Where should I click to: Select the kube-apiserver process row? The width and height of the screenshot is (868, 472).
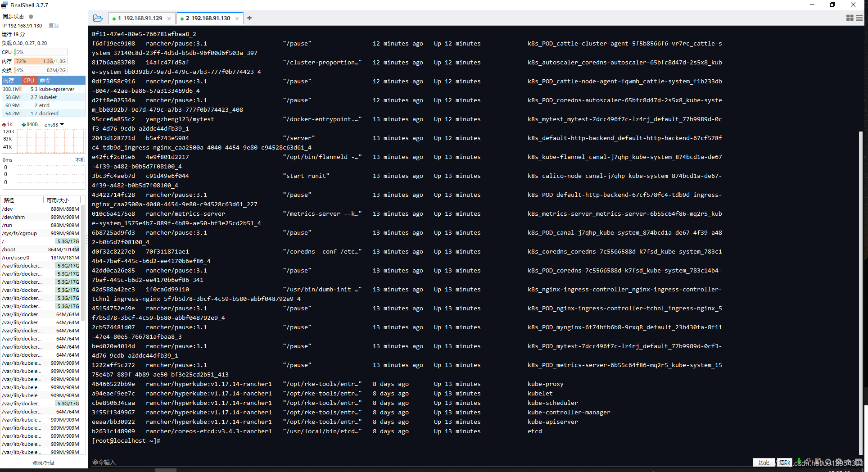[43, 89]
